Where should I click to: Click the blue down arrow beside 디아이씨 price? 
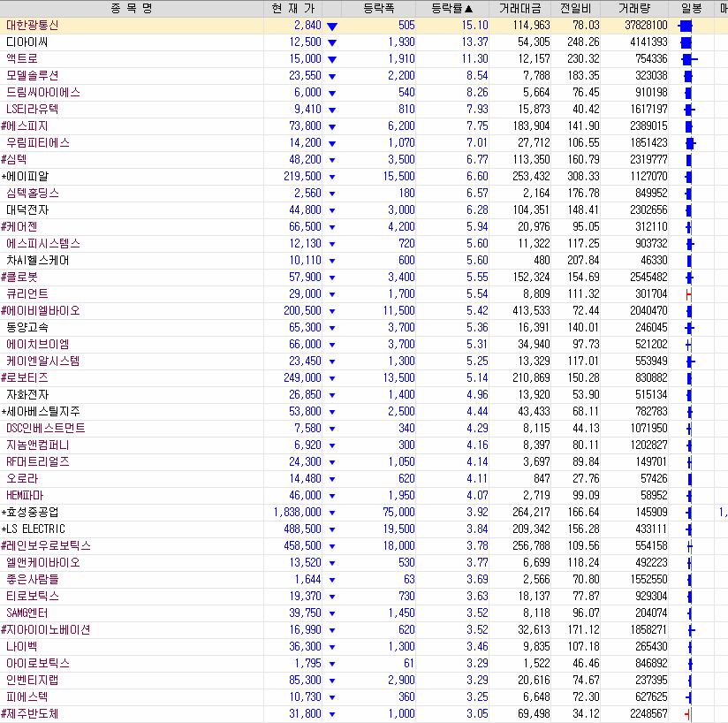pyautogui.click(x=332, y=42)
